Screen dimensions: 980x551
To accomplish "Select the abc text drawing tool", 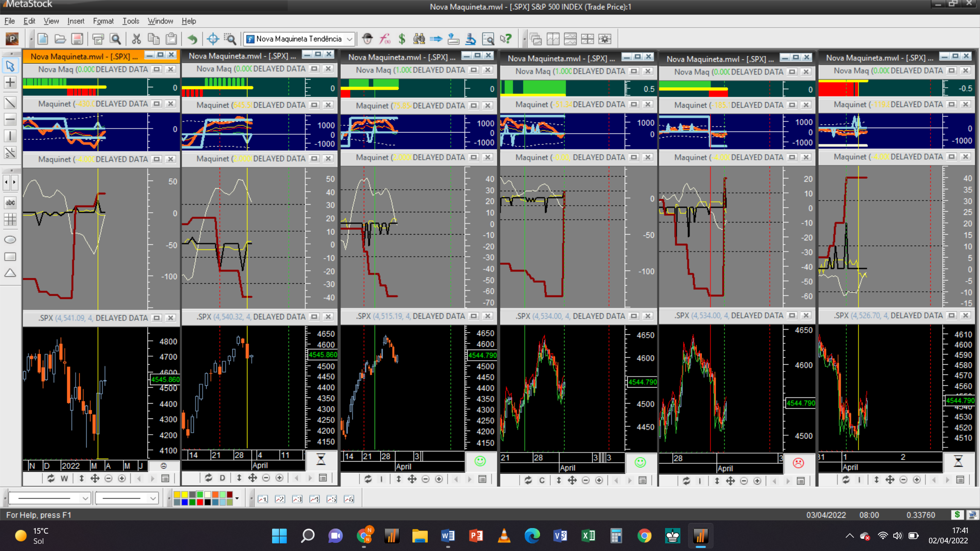I will 10,203.
